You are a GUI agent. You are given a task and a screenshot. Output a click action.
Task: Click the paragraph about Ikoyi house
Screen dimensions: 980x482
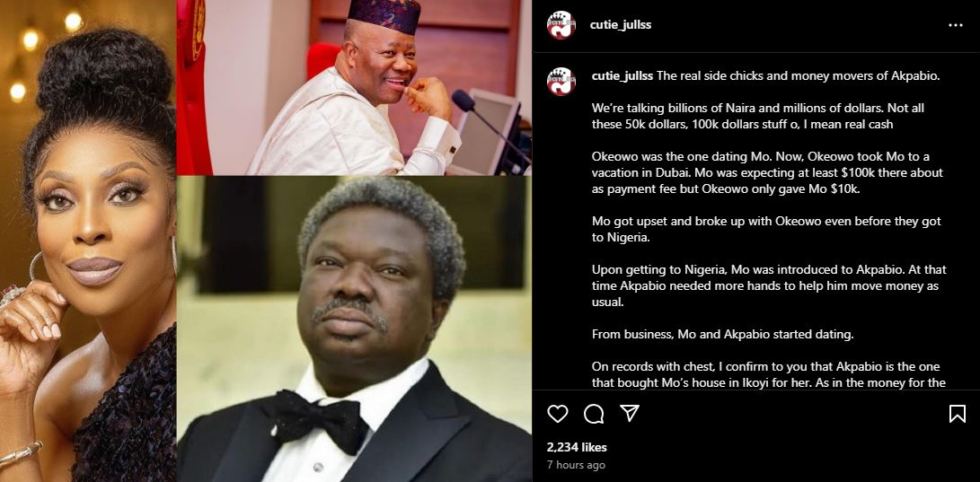[x=769, y=374]
